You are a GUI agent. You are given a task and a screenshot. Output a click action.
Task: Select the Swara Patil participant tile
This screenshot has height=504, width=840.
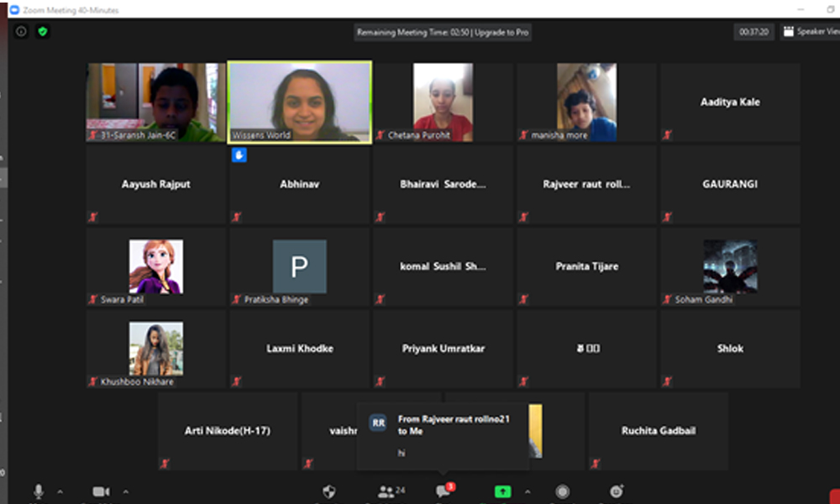155,266
